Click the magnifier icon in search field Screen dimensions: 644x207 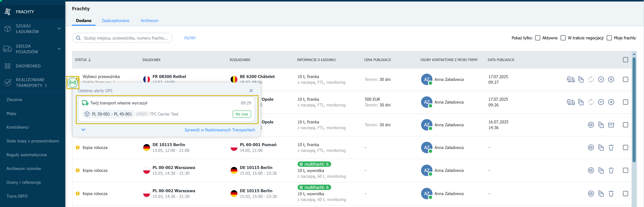coord(78,38)
